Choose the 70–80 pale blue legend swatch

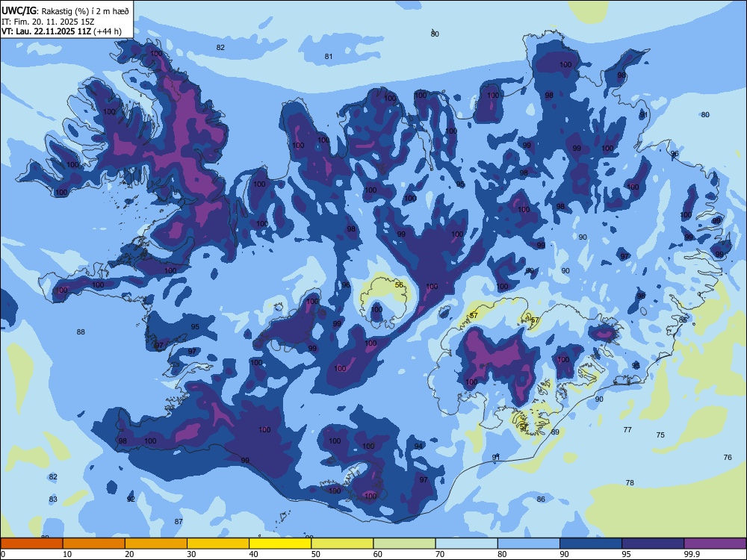(x=466, y=544)
